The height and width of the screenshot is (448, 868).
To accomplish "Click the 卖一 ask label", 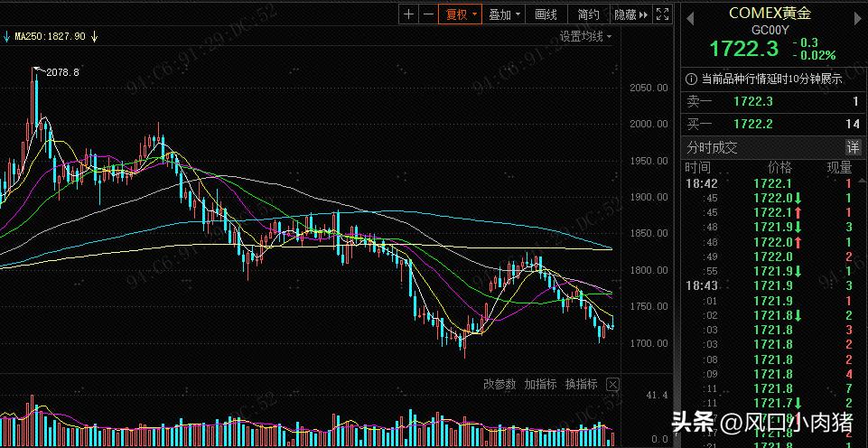I will [x=699, y=101].
